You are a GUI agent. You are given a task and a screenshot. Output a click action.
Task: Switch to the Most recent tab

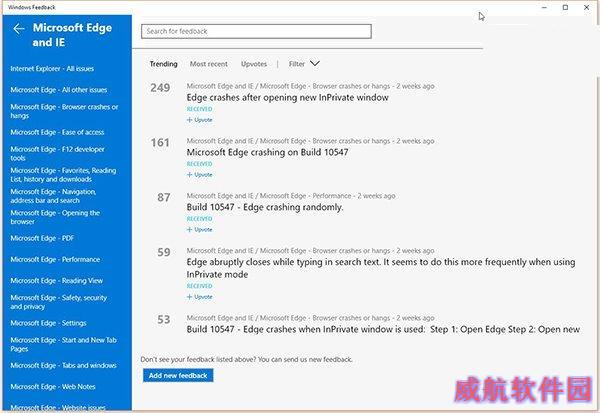(x=209, y=64)
